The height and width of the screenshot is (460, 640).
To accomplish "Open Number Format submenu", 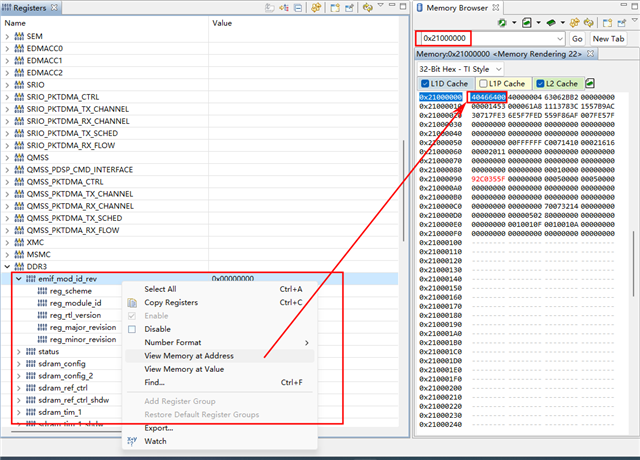I will pyautogui.click(x=219, y=342).
